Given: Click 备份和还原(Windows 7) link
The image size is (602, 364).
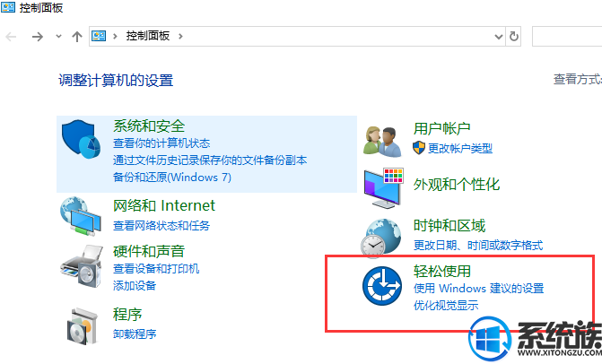Looking at the screenshot, I should (x=172, y=178).
